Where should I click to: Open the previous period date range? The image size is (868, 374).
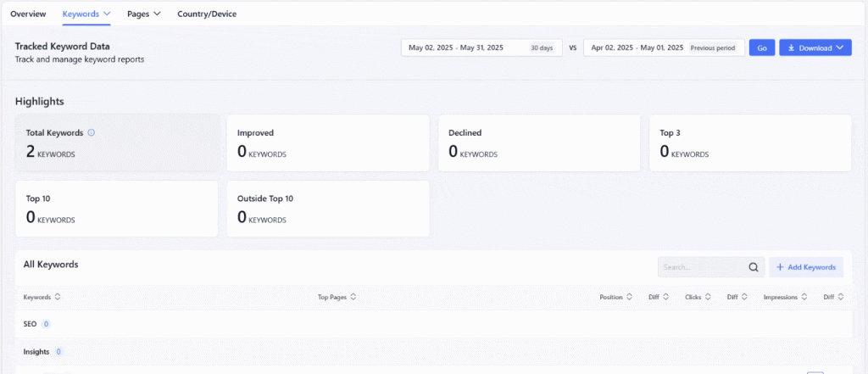663,48
